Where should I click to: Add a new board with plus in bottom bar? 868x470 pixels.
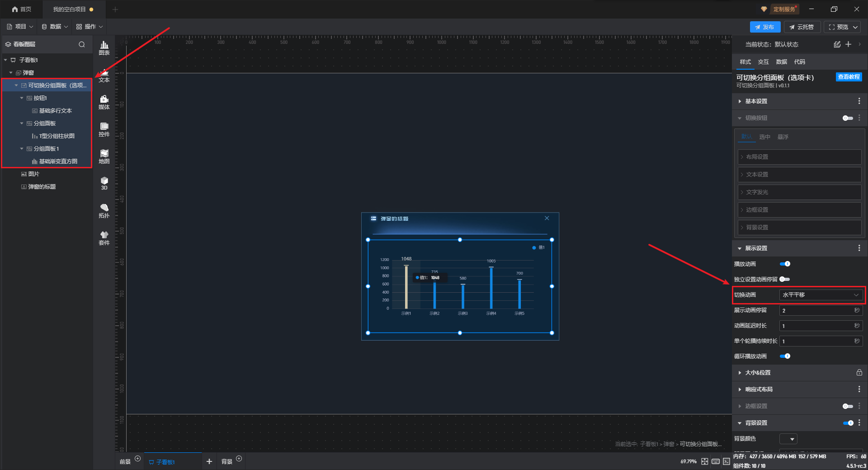click(209, 461)
